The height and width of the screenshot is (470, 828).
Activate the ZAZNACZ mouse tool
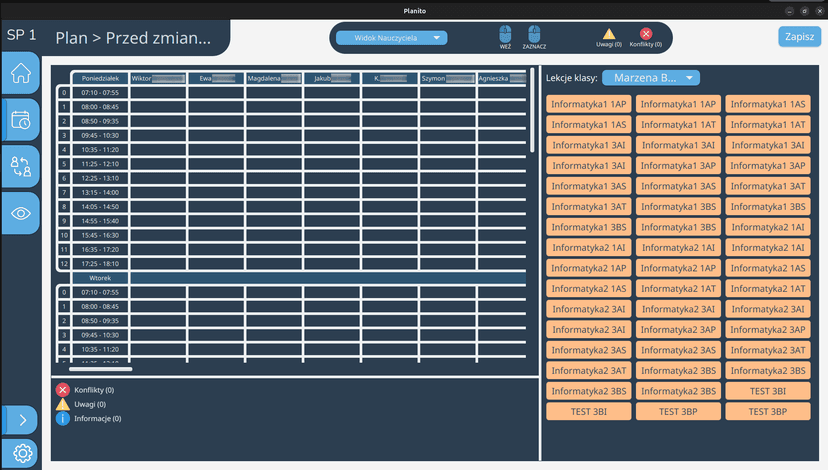point(534,37)
